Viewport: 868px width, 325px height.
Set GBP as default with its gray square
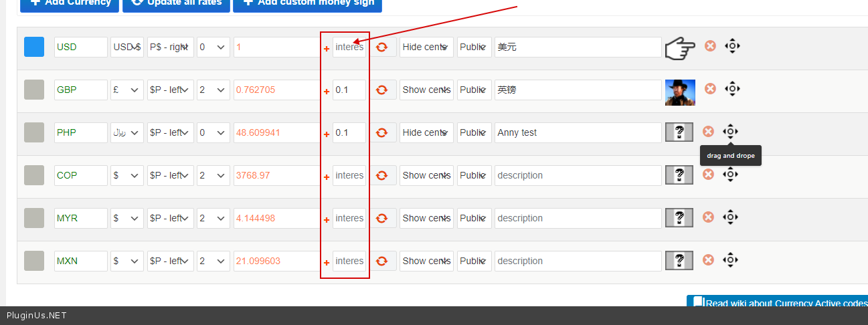pos(34,90)
